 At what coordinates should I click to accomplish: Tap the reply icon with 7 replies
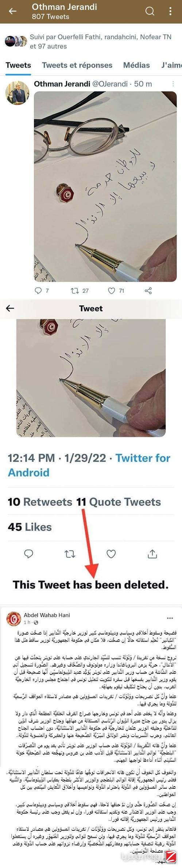click(38, 291)
